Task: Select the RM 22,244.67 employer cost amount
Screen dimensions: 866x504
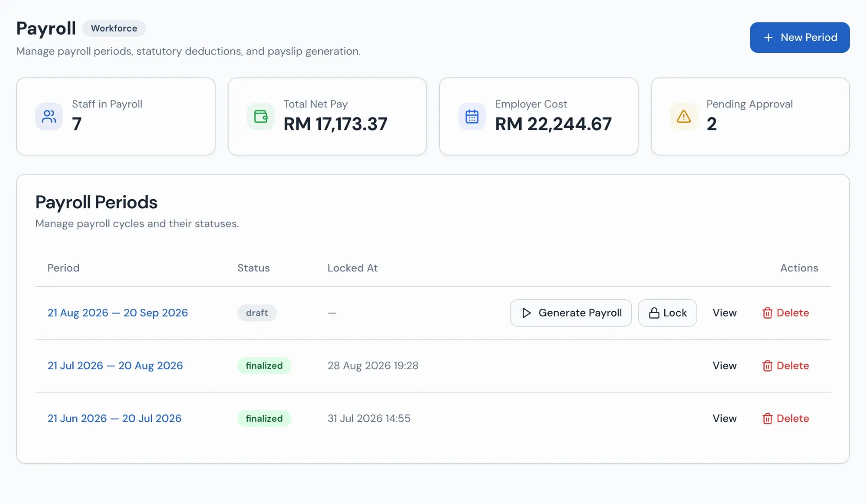Action: 553,124
